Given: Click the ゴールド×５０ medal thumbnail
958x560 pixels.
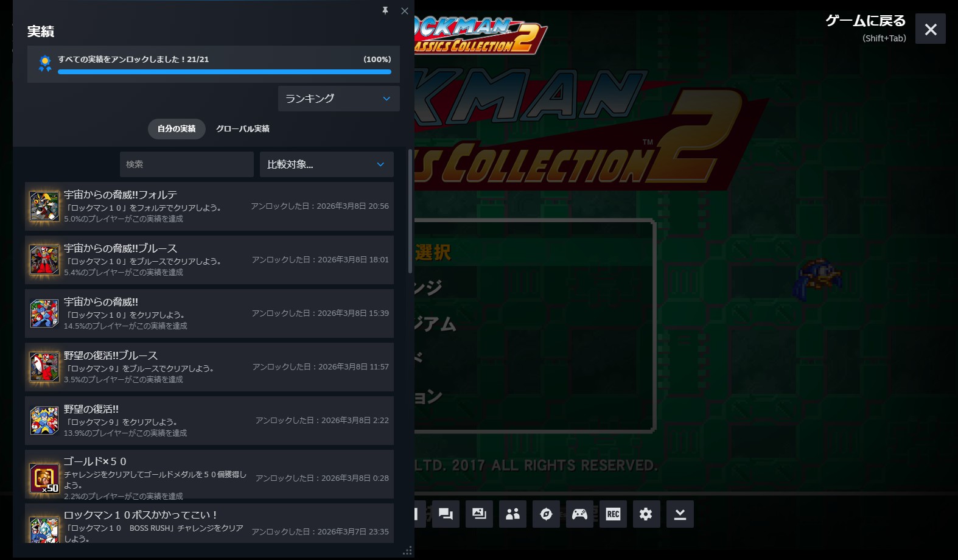Looking at the screenshot, I should click(44, 478).
